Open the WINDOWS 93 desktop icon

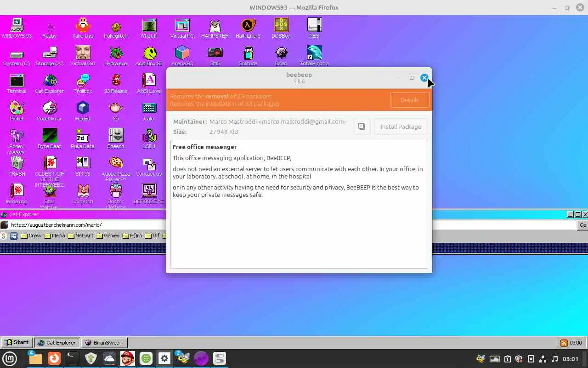pos(17,28)
